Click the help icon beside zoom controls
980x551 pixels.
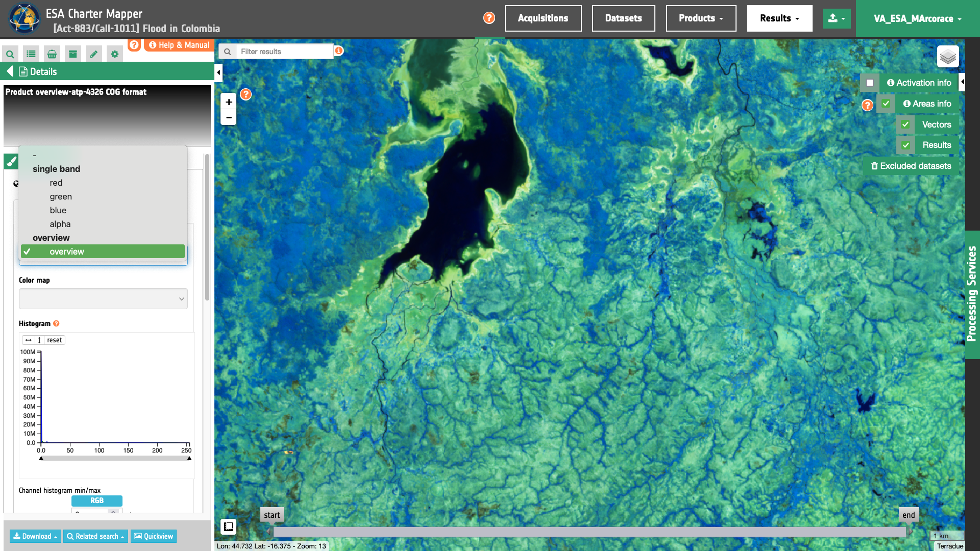click(246, 94)
